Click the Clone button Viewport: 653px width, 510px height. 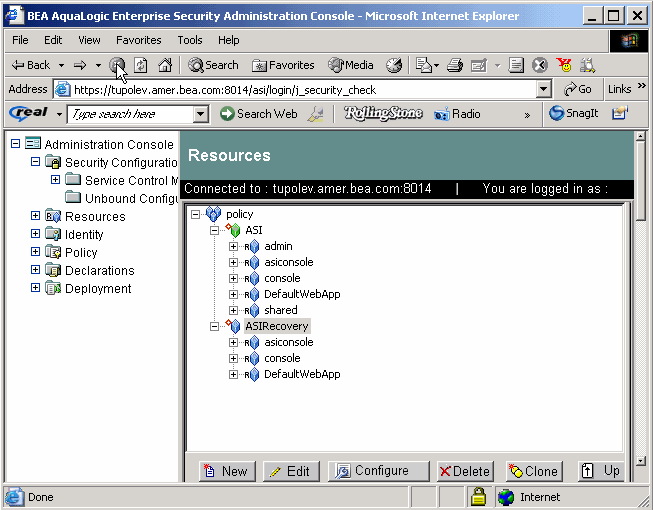[x=534, y=471]
